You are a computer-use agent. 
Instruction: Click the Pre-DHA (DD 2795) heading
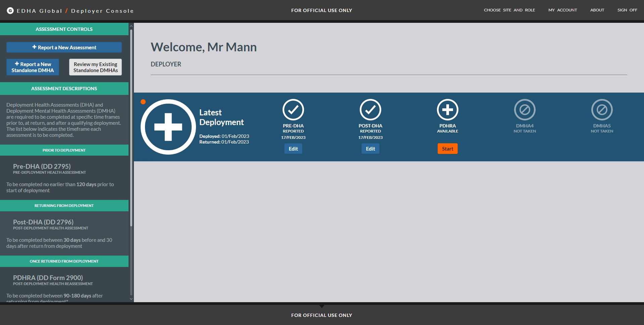point(42,166)
